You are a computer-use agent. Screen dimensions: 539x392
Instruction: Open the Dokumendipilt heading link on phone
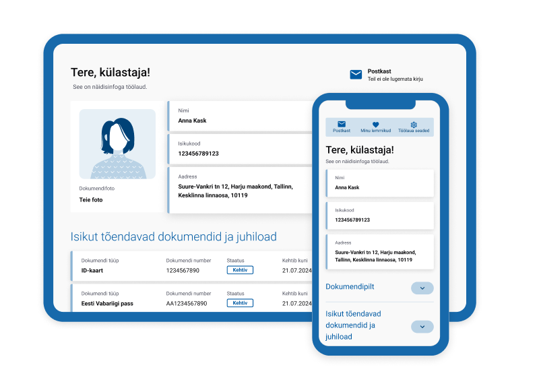[350, 286]
